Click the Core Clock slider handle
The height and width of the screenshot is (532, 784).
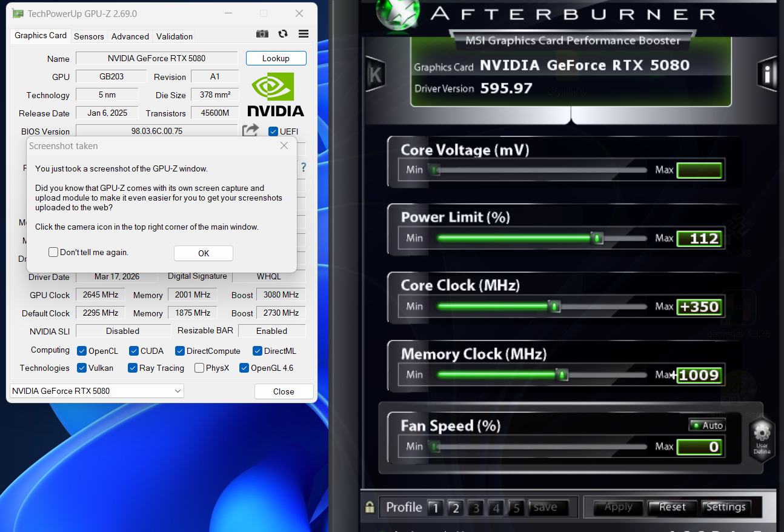coord(554,307)
